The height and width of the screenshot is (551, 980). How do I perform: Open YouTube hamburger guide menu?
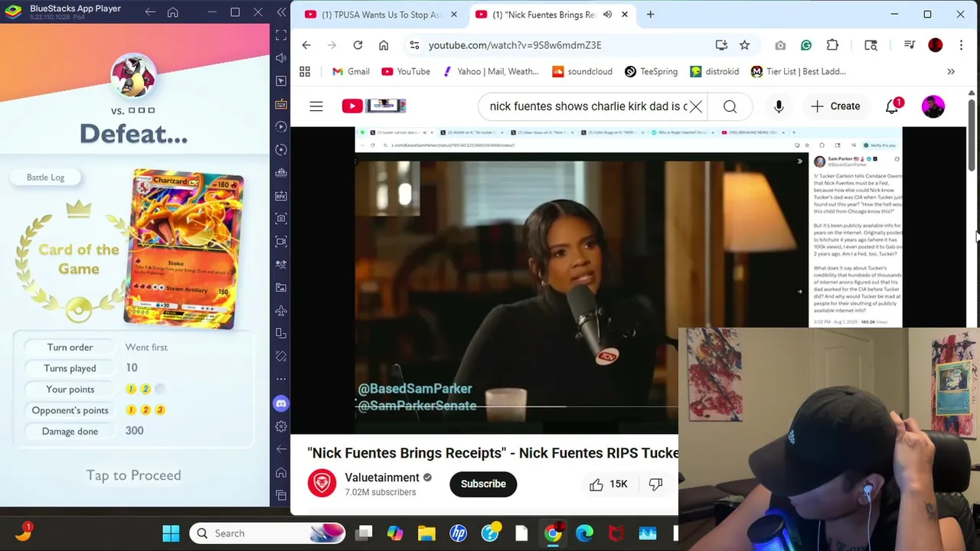pyautogui.click(x=316, y=106)
